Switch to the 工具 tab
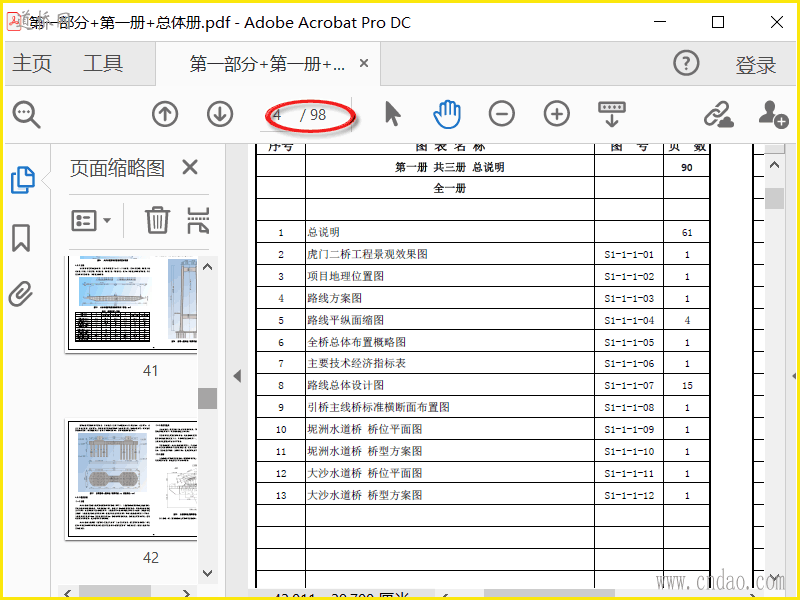Viewport: 800px width, 600px height. pyautogui.click(x=103, y=64)
